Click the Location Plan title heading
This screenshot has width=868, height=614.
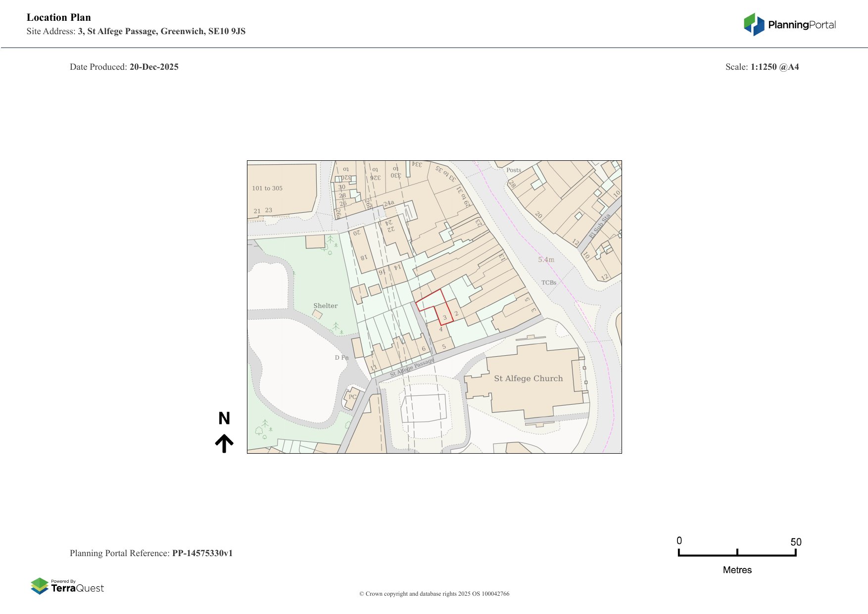pyautogui.click(x=59, y=17)
